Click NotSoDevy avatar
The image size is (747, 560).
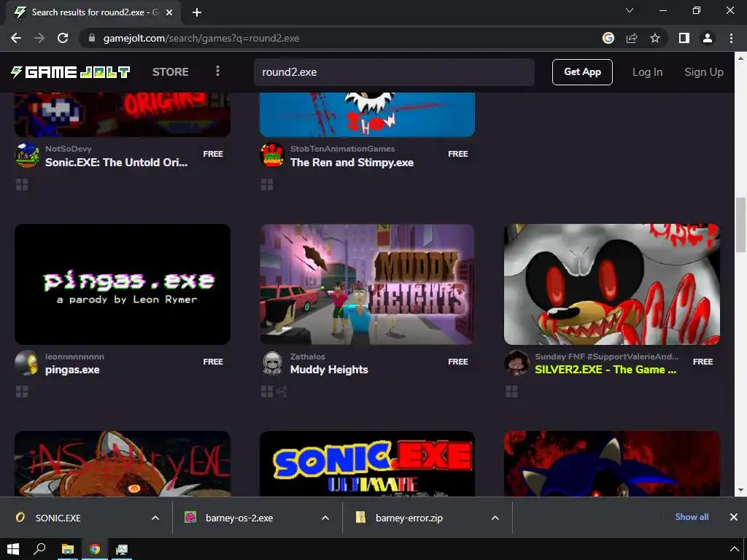[27, 155]
